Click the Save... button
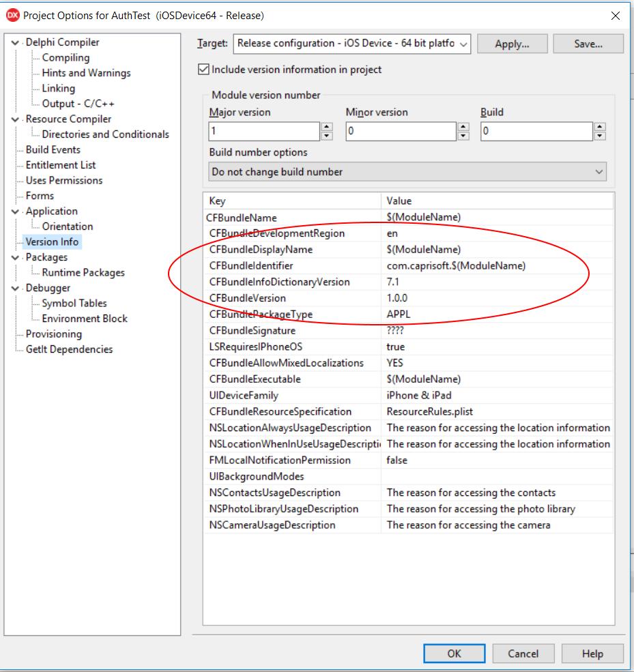The width and height of the screenshot is (634, 672). pos(588,44)
